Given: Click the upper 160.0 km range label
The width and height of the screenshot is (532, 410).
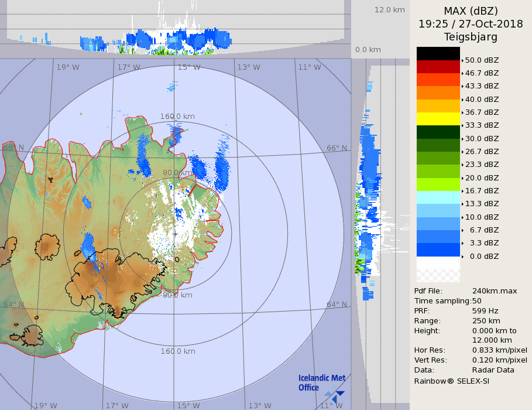Looking at the screenshot, I should tap(177, 117).
